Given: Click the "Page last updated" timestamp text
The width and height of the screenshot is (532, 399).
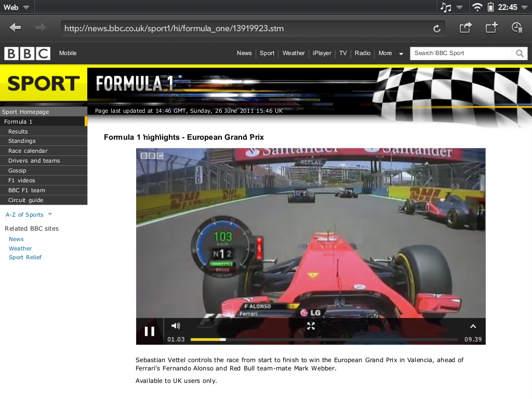Looking at the screenshot, I should [189, 111].
